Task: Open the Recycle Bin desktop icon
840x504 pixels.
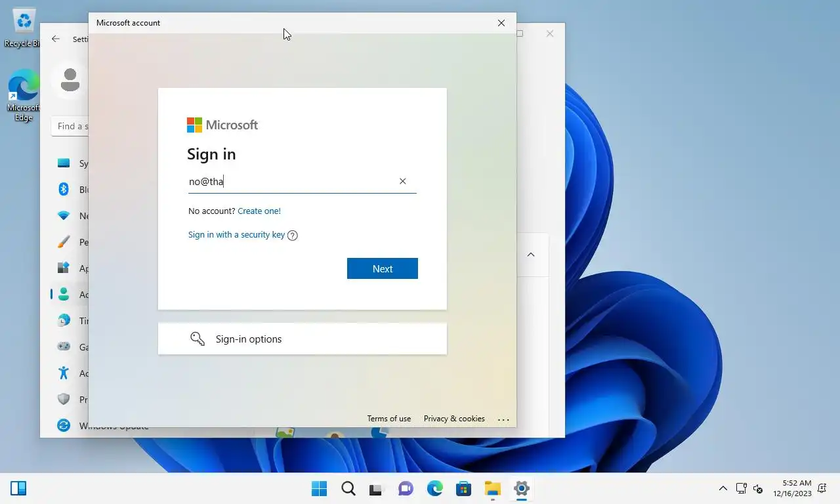Action: pyautogui.click(x=22, y=28)
